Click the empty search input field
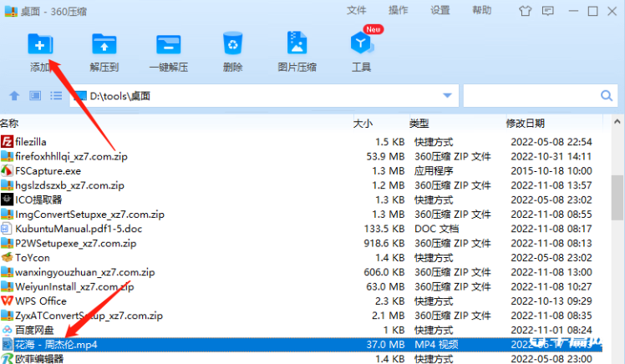 pos(531,95)
